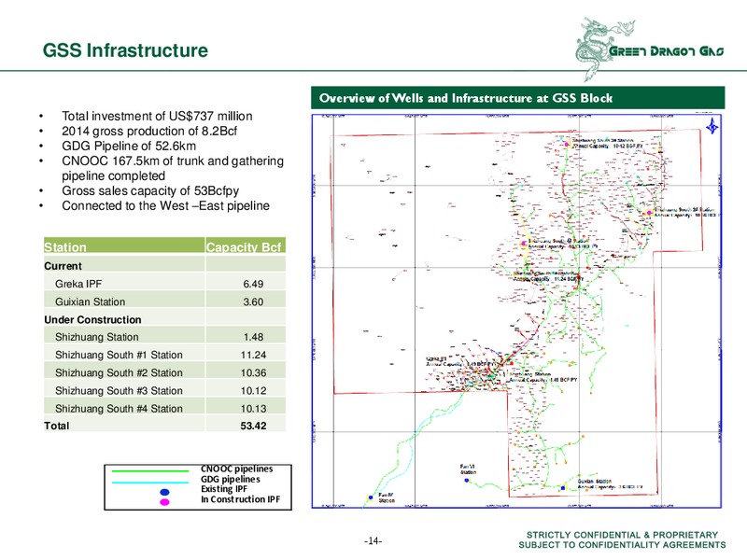Click the GSS Block wells map image
Screen dimensions: 747x560
click(x=517, y=311)
